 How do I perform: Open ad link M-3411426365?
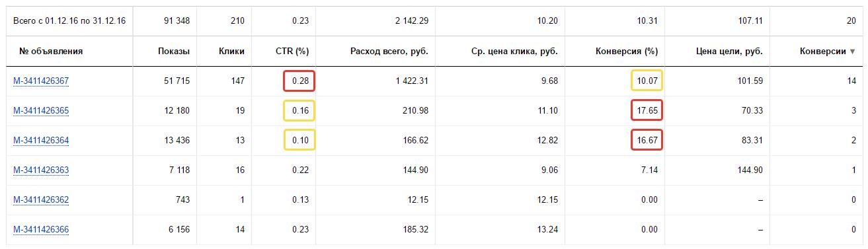41,111
